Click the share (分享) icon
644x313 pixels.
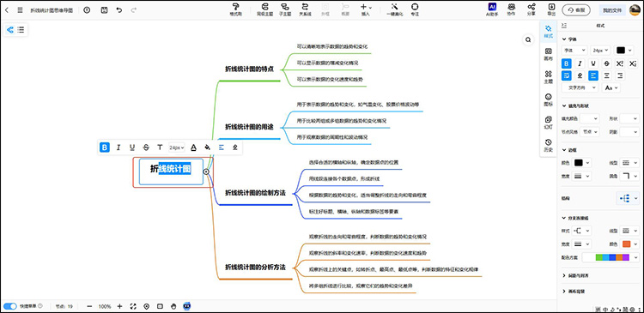point(532,9)
